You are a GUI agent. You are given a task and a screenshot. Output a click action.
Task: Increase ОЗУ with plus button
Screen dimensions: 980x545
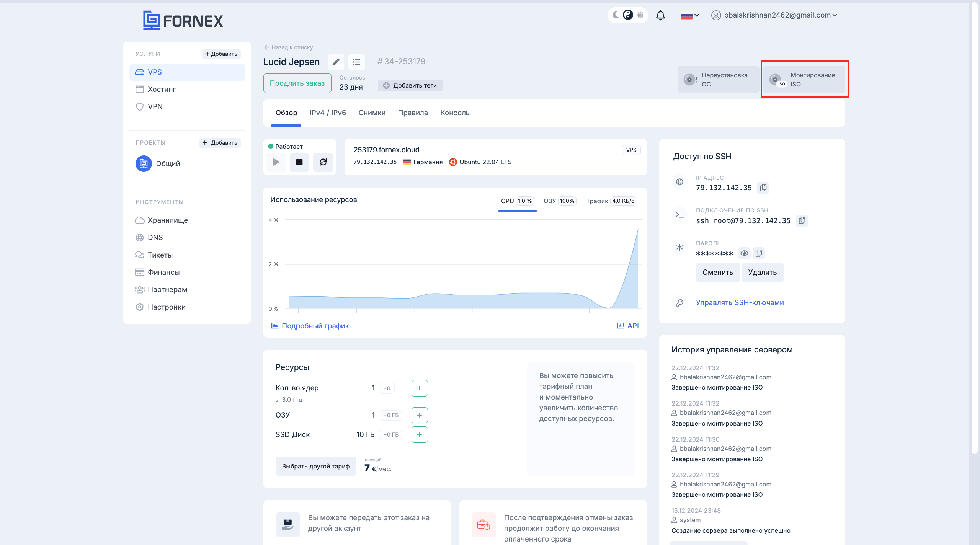tap(420, 415)
